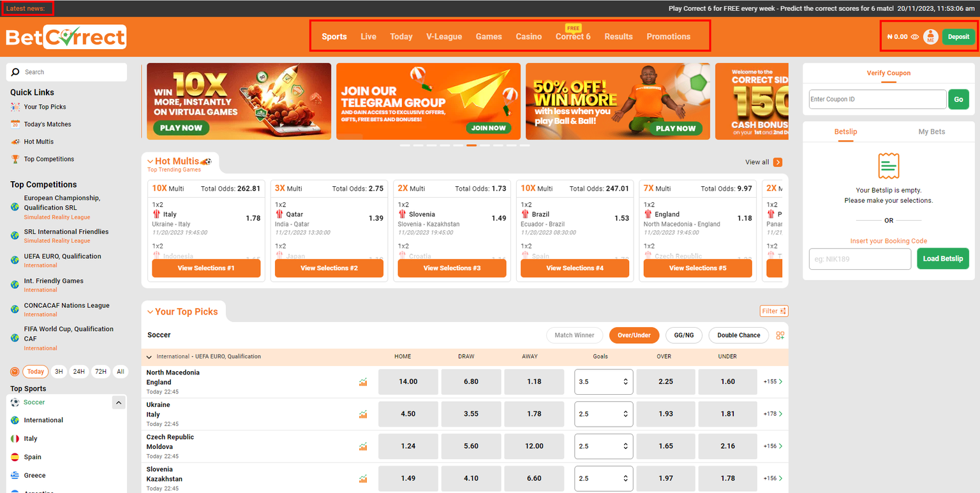The width and height of the screenshot is (980, 493).
Task: Open your ME account profile icon
Action: 930,36
